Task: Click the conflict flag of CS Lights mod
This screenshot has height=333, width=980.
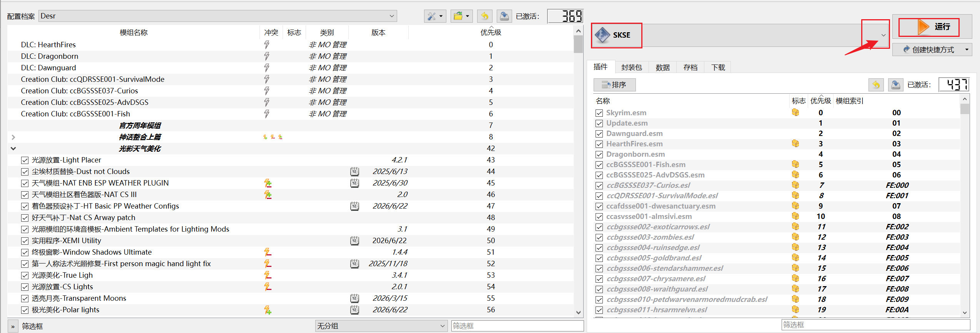Action: point(268,287)
